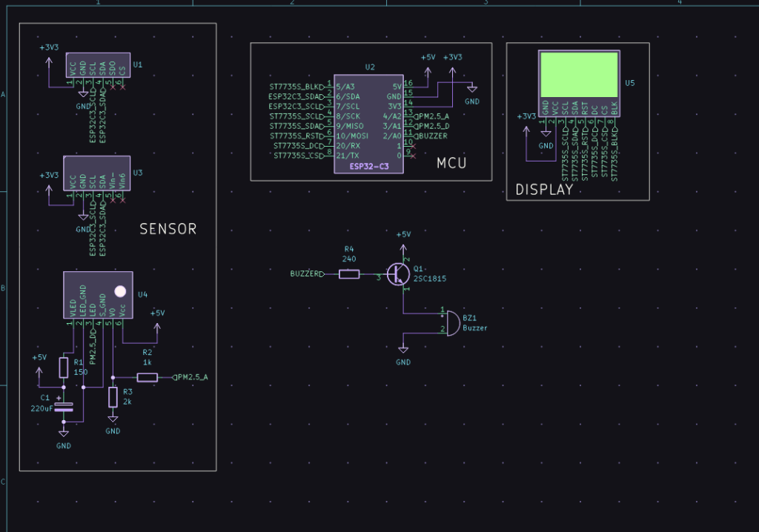Image resolution: width=759 pixels, height=532 pixels.
Task: Select the 240 value text of R4
Action: click(x=349, y=259)
